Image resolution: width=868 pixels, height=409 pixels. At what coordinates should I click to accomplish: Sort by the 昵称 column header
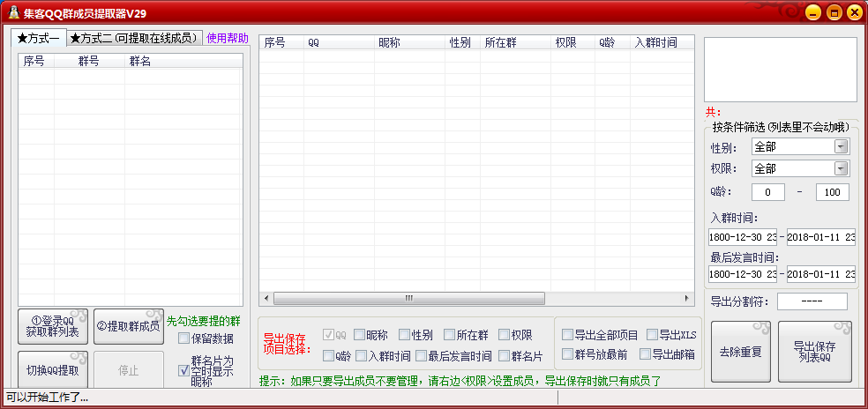tap(409, 42)
